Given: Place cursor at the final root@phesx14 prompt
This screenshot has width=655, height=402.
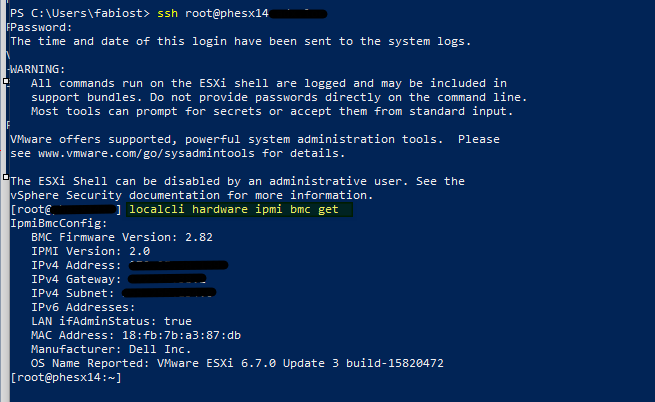Looking at the screenshot, I should [66, 377].
